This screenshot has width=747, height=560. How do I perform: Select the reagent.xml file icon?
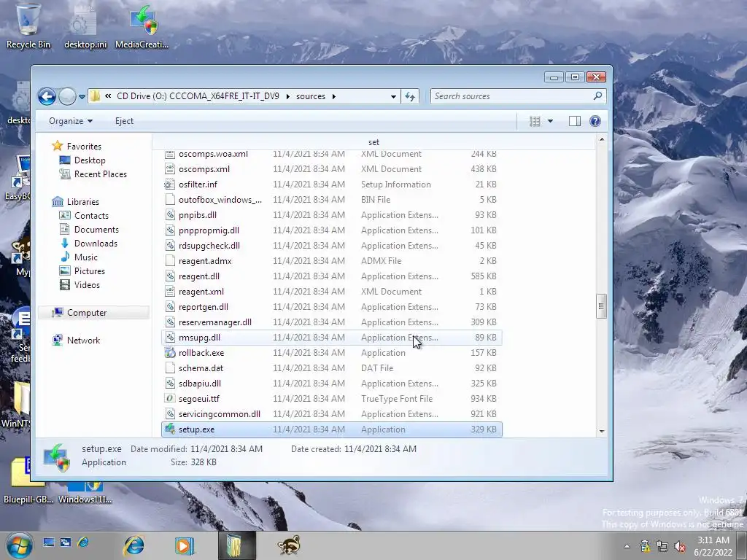169,292
